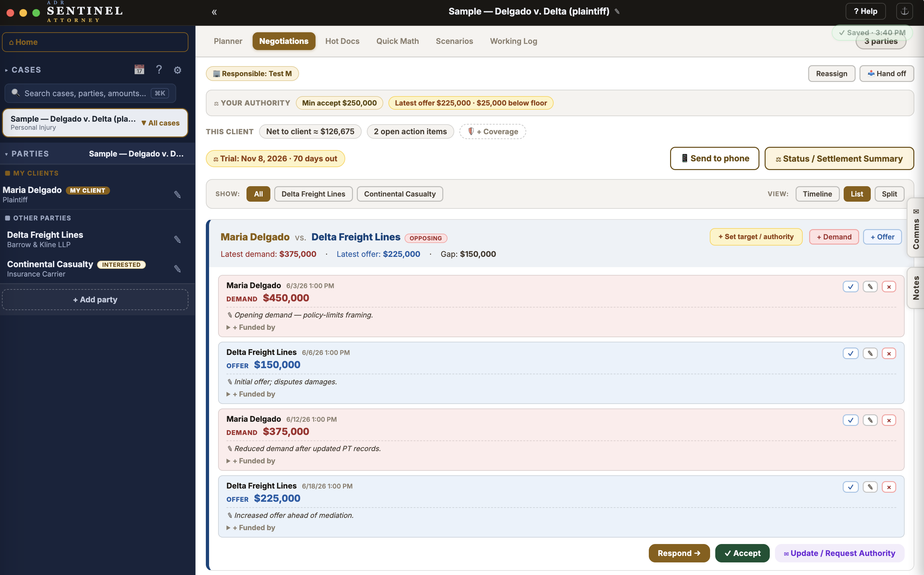The width and height of the screenshot is (924, 575).
Task: Add a new Demand
Action: point(834,237)
